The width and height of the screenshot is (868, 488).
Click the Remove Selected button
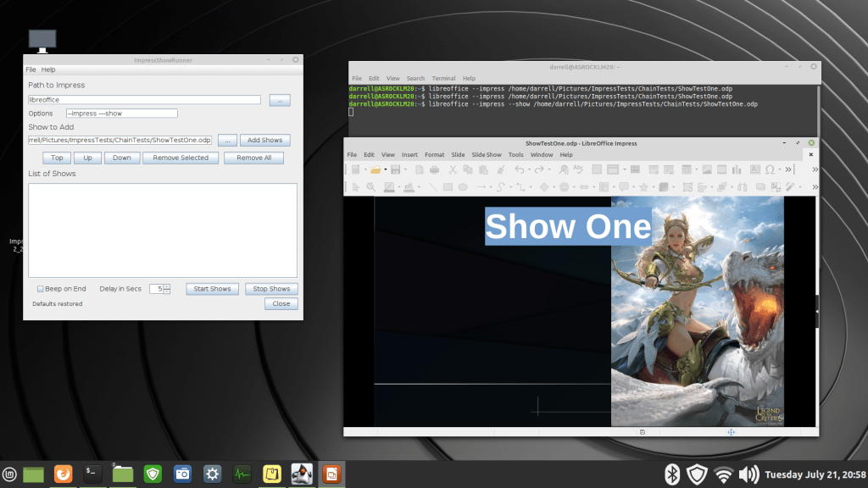click(x=181, y=158)
